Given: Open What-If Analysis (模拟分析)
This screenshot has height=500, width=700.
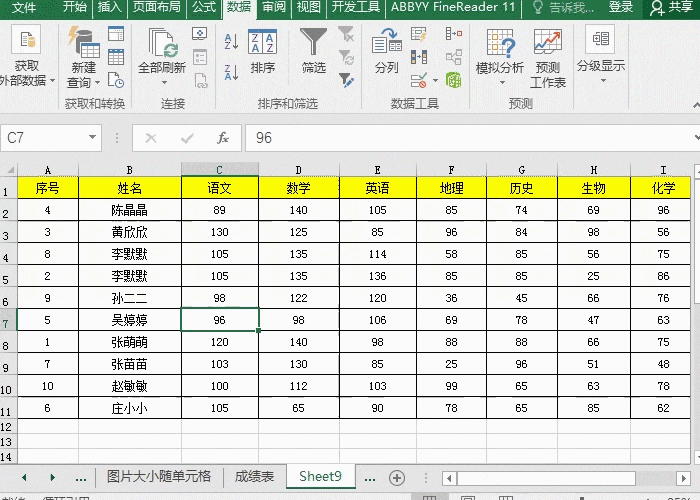Looking at the screenshot, I should pyautogui.click(x=499, y=44).
